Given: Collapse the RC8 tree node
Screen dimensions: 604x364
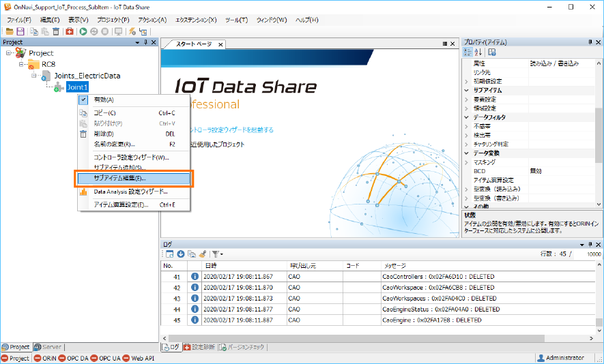Looking at the screenshot, I should click(x=21, y=64).
